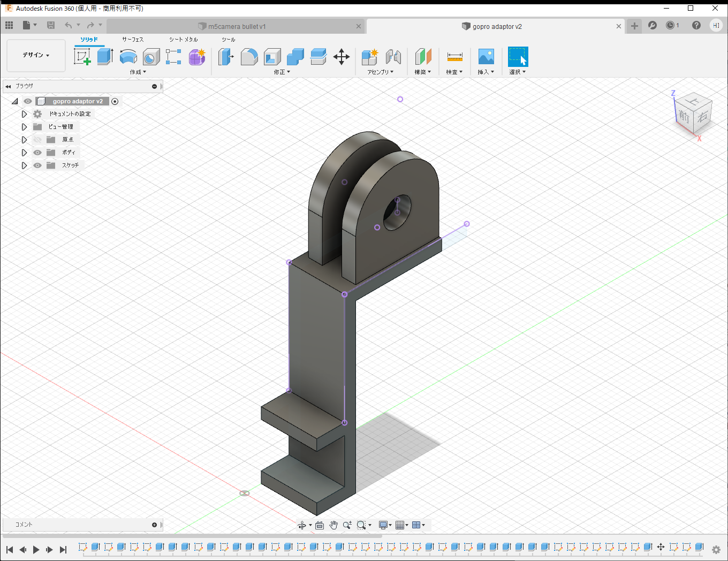Show the 原点 folder via eye icon

tap(37, 140)
